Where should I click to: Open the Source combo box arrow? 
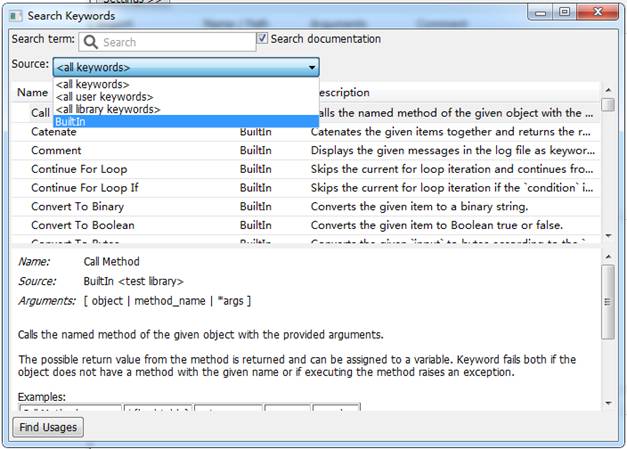(312, 67)
